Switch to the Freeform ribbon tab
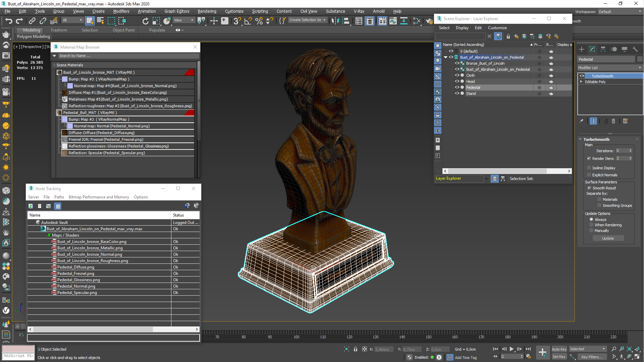The image size is (644, 362). 59,30
